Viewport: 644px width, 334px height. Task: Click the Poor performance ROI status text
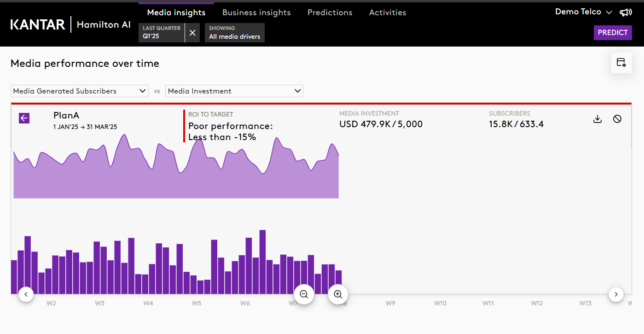pyautogui.click(x=231, y=131)
